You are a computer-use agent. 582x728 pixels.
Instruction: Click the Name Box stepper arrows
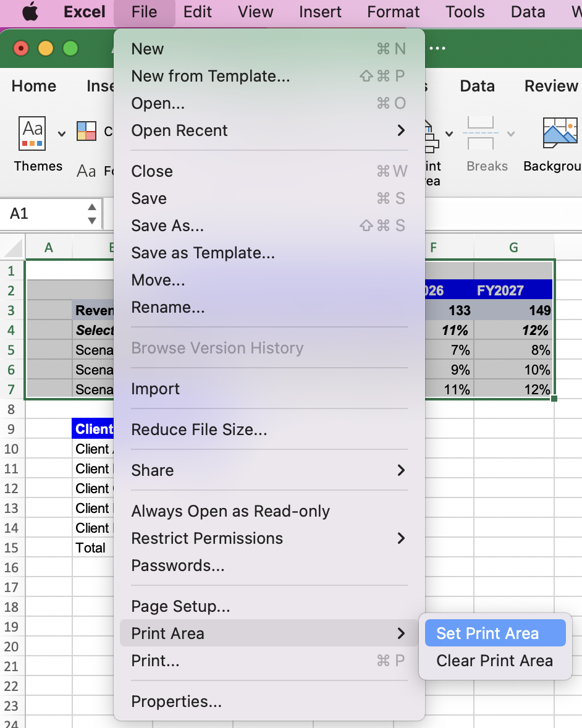92,214
